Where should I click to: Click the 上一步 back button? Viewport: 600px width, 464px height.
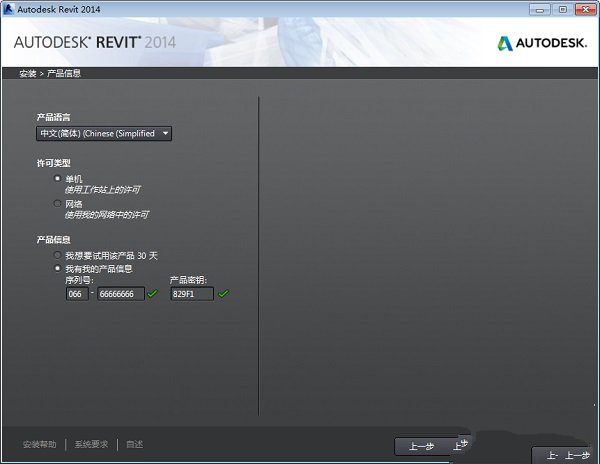[x=421, y=446]
